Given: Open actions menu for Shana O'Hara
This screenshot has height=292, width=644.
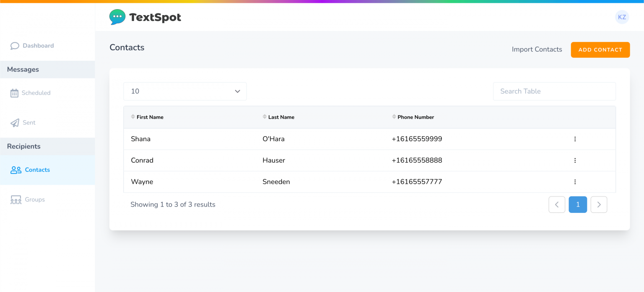Looking at the screenshot, I should click(x=575, y=139).
